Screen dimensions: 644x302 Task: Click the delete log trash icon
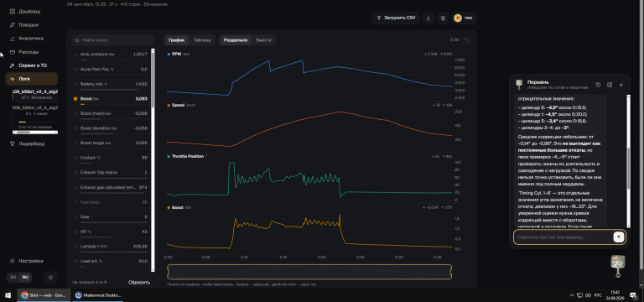[443, 18]
